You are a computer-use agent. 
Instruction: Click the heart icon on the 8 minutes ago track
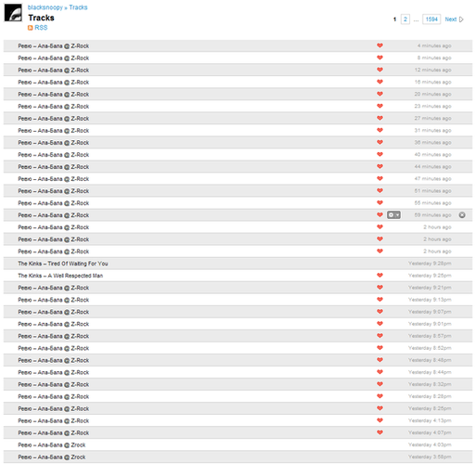[x=380, y=58]
